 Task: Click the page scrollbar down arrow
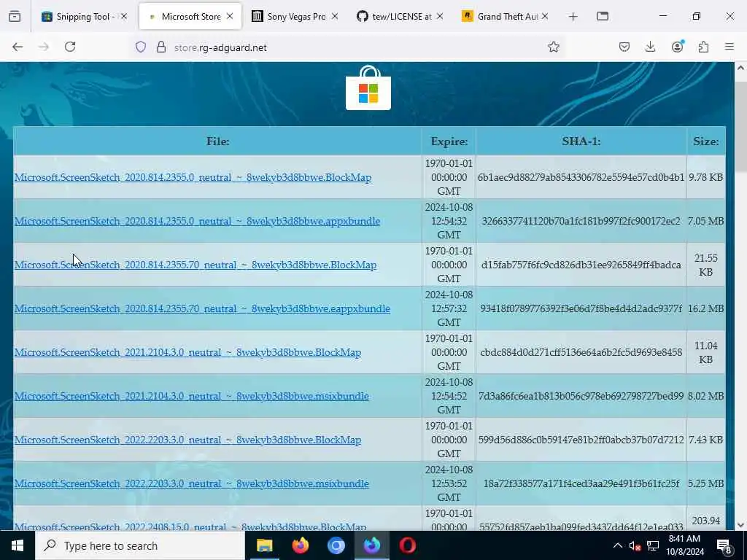pos(740,525)
